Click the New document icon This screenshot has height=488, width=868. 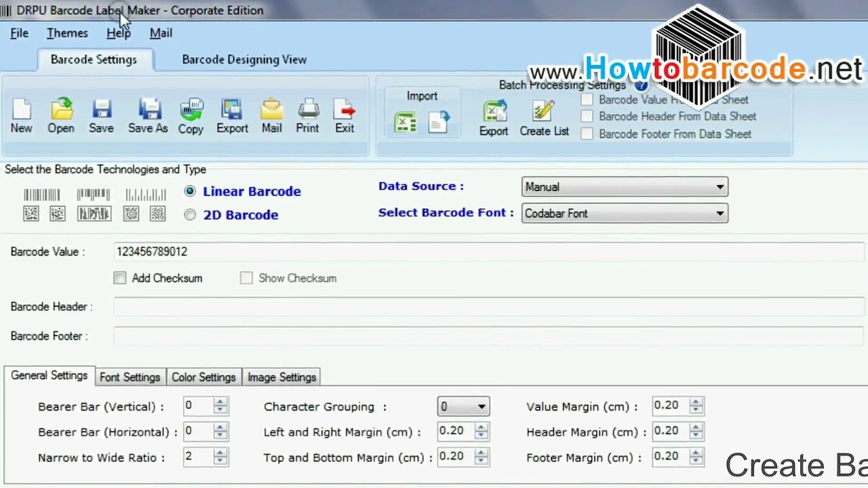[21, 110]
